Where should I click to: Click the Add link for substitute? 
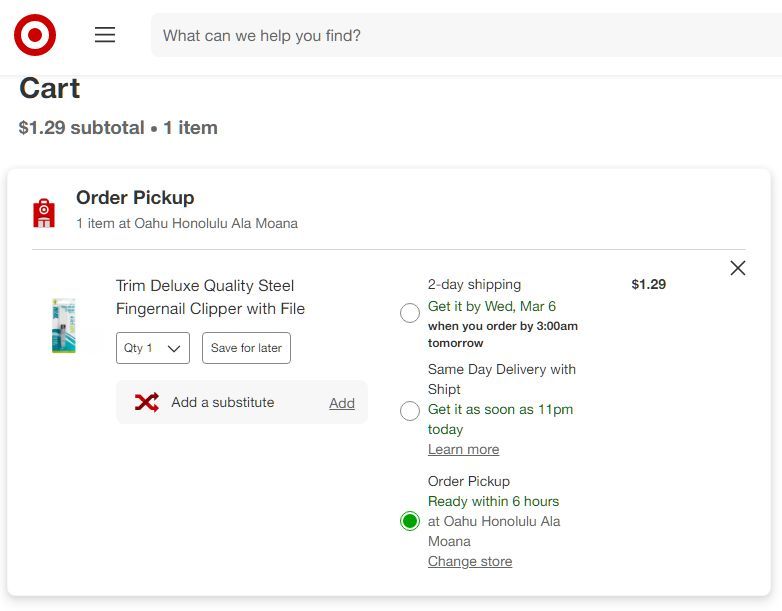[x=342, y=403]
